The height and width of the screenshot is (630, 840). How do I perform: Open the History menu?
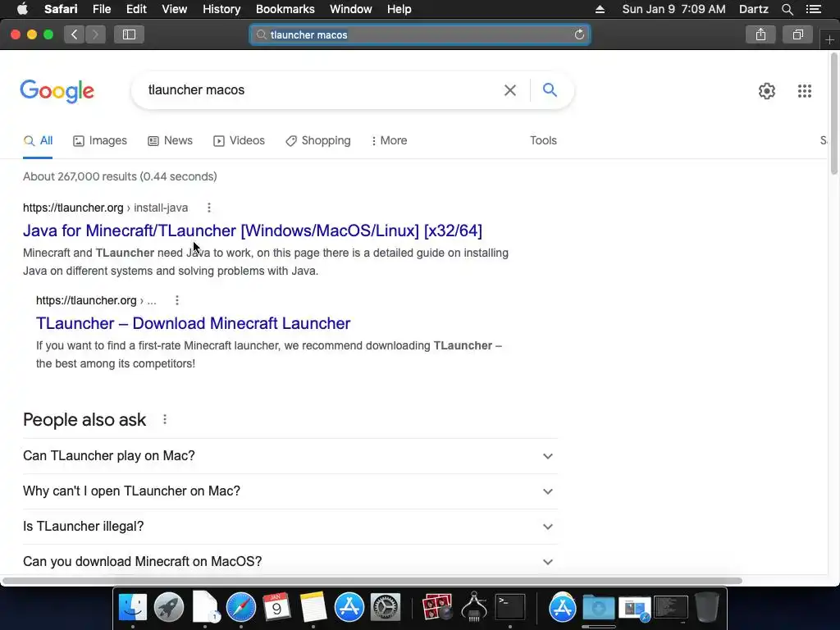pos(221,9)
